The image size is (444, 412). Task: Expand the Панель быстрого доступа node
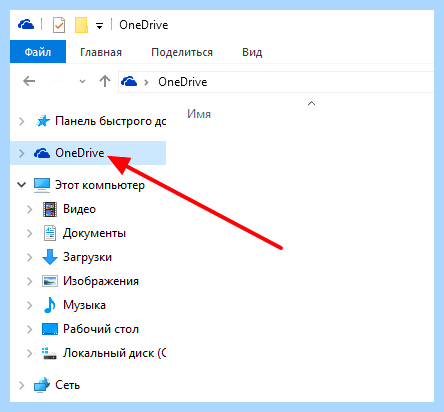tap(22, 121)
